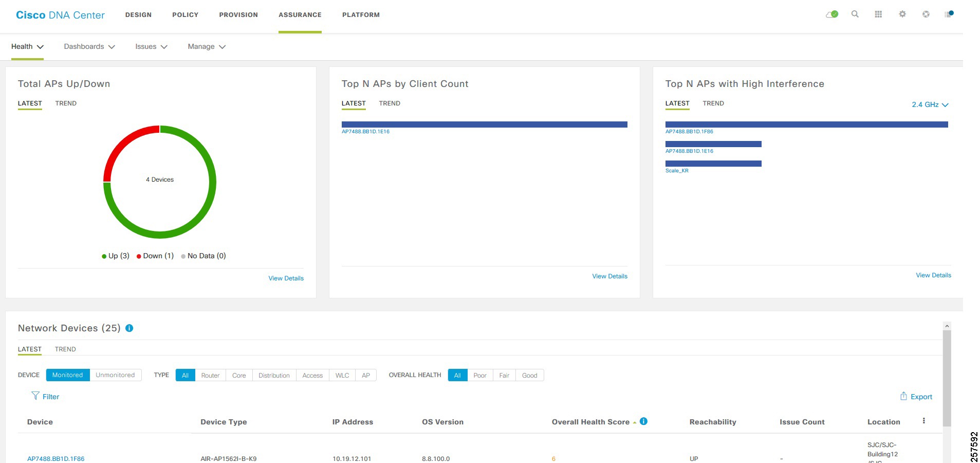Switch Total APs Up/Down to TREND tab
The image size is (980, 463).
click(66, 103)
